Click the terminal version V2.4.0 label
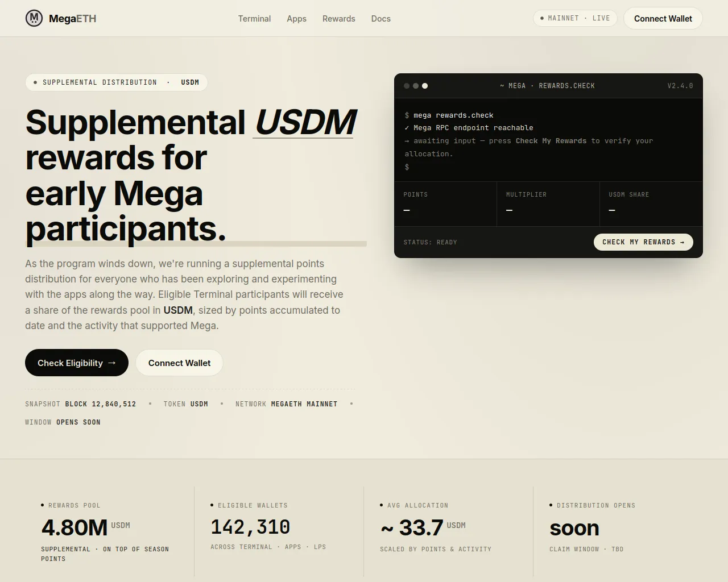Image resolution: width=728 pixels, height=582 pixels. click(x=680, y=86)
